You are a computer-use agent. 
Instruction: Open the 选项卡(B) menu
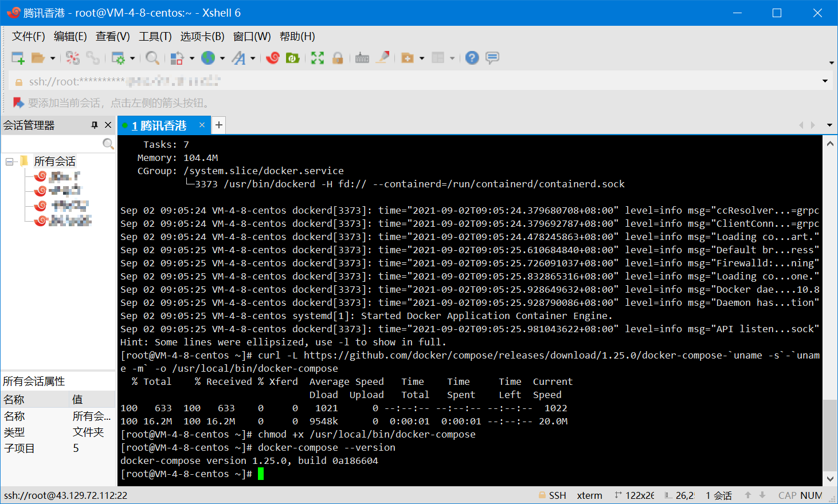202,37
